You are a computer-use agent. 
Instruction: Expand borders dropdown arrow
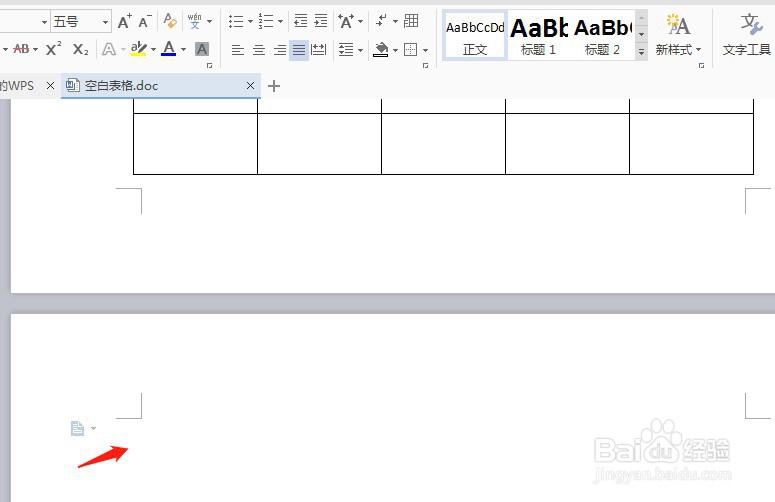coord(426,50)
